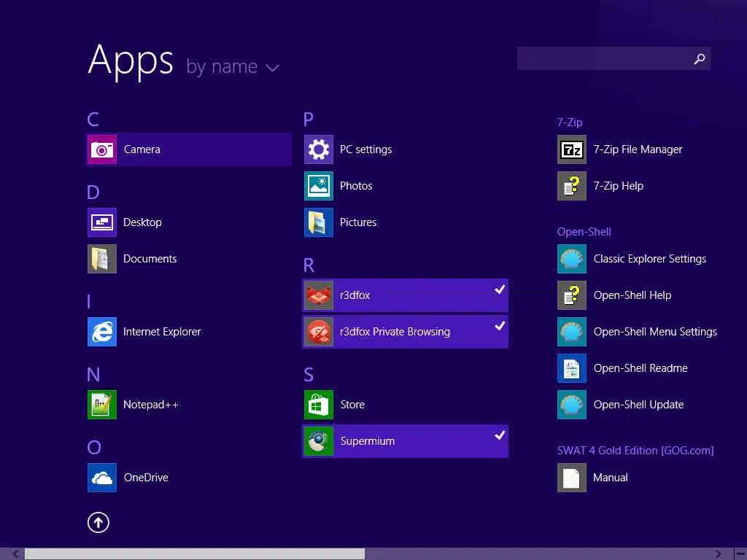Viewport: 747px width, 560px height.
Task: Jump using the letter D header
Action: [93, 192]
